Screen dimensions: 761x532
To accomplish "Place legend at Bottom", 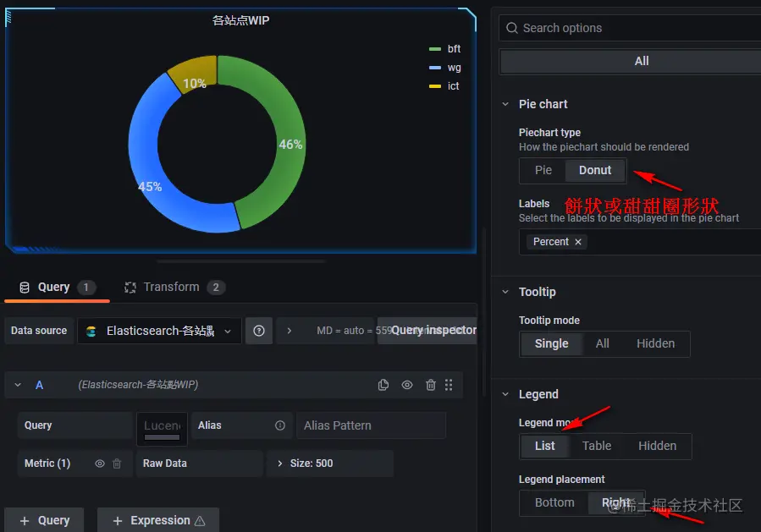I will click(554, 503).
